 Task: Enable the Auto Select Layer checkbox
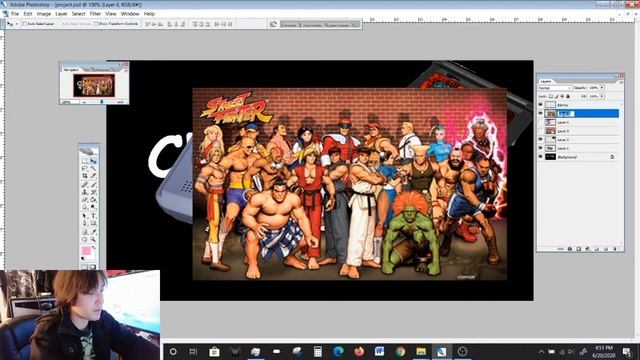click(x=24, y=24)
